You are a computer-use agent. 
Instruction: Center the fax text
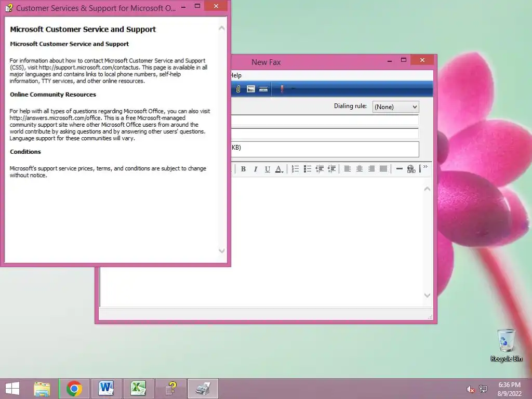pos(360,169)
